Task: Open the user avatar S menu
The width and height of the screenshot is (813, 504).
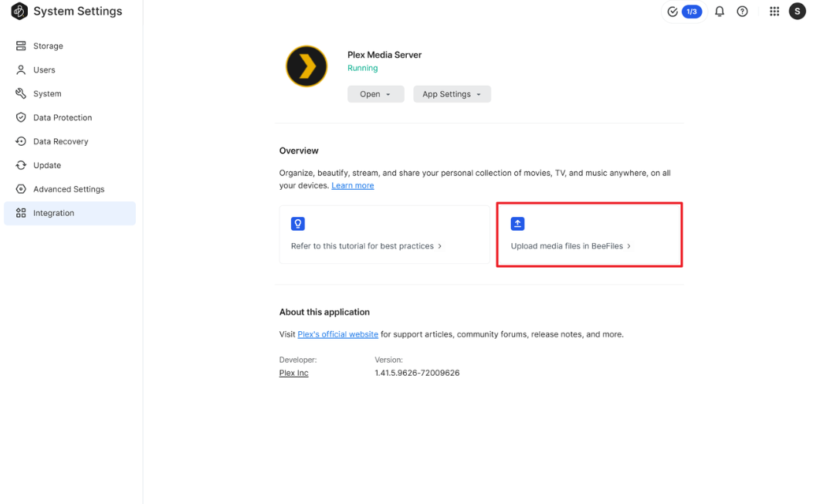Action: coord(798,12)
